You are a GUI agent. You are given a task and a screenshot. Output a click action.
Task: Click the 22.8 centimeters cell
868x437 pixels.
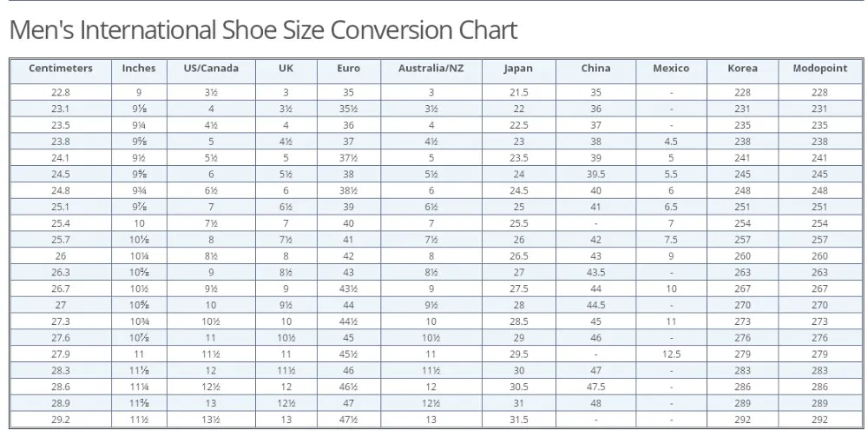[x=61, y=92]
